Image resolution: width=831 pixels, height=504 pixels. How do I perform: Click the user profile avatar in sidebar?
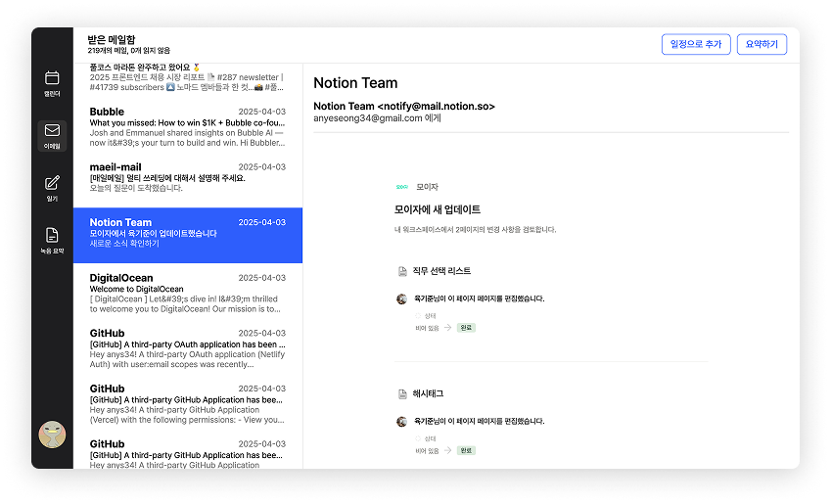click(x=52, y=435)
